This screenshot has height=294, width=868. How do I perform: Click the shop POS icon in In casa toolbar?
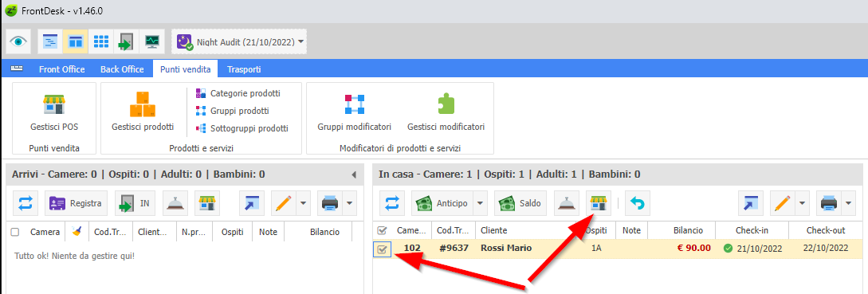click(x=598, y=203)
